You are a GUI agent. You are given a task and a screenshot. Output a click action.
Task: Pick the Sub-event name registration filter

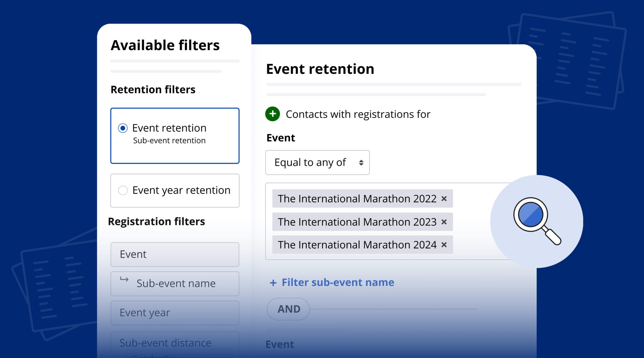click(x=176, y=284)
